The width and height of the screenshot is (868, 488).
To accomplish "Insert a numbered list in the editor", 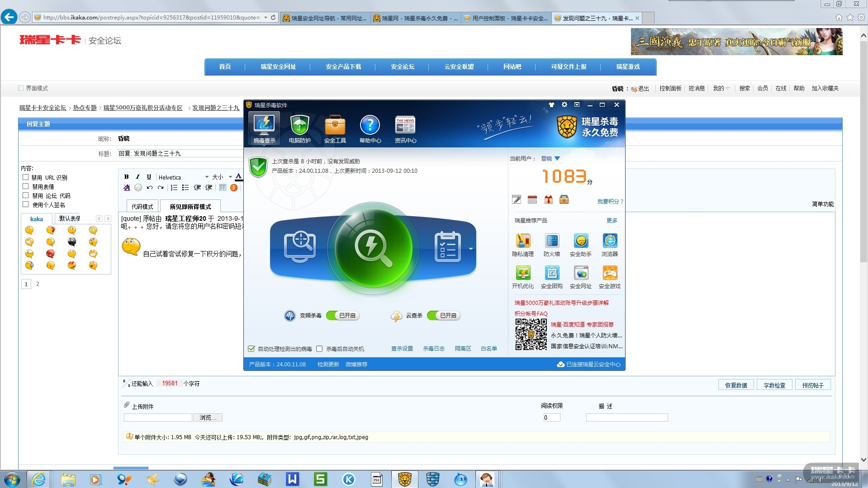I will click(174, 188).
